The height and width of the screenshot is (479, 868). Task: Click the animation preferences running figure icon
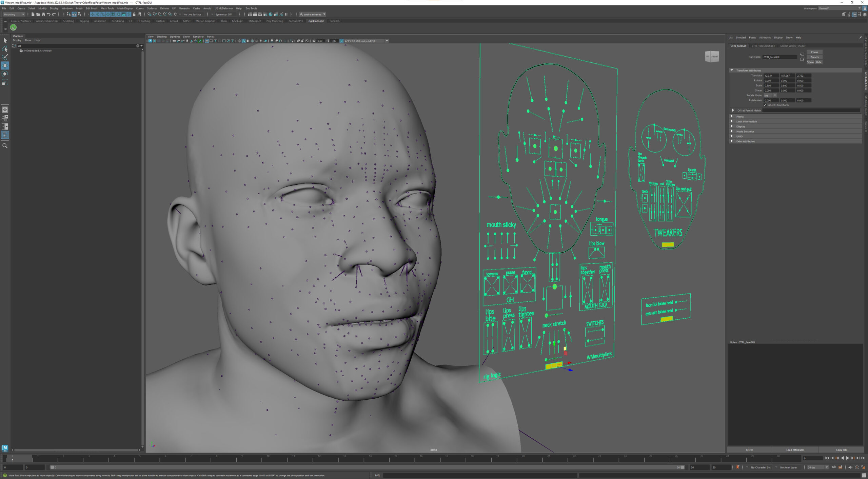click(x=863, y=467)
